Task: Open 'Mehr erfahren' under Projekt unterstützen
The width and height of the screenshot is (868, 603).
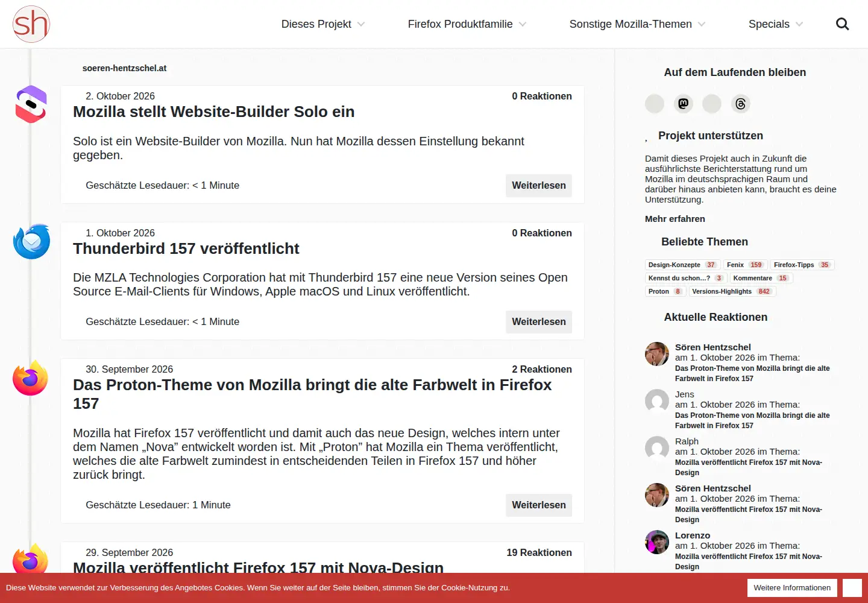Action: pos(675,219)
